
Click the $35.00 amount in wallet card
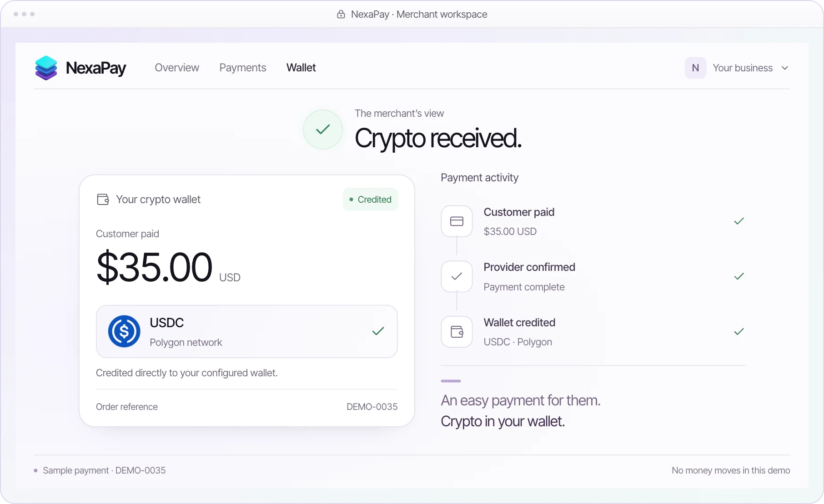pos(154,268)
